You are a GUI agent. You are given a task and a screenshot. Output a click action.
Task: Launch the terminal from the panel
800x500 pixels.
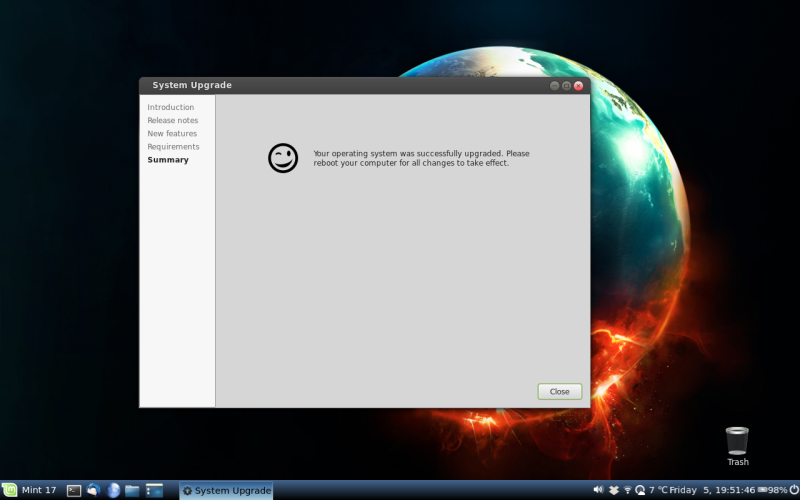coord(74,490)
